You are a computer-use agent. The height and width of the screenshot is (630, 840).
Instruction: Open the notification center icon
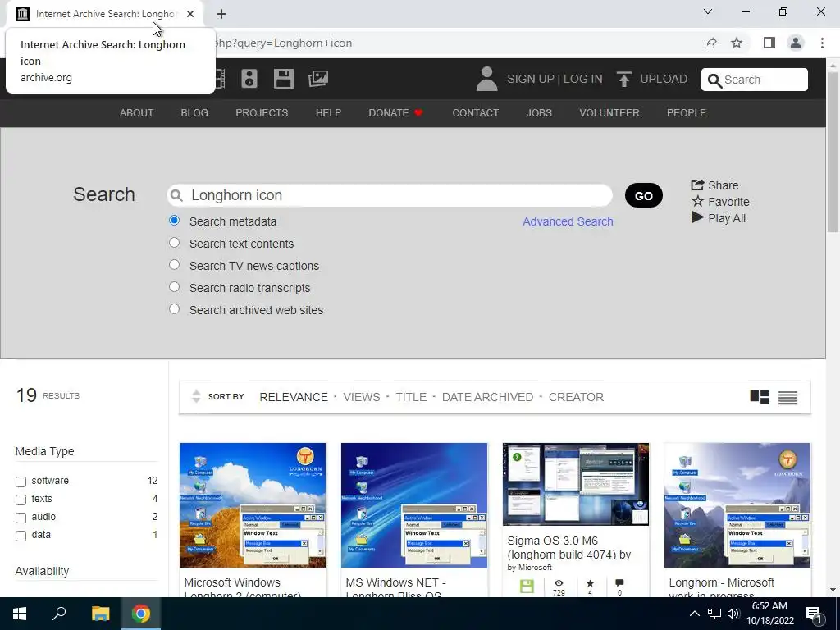(x=814, y=614)
